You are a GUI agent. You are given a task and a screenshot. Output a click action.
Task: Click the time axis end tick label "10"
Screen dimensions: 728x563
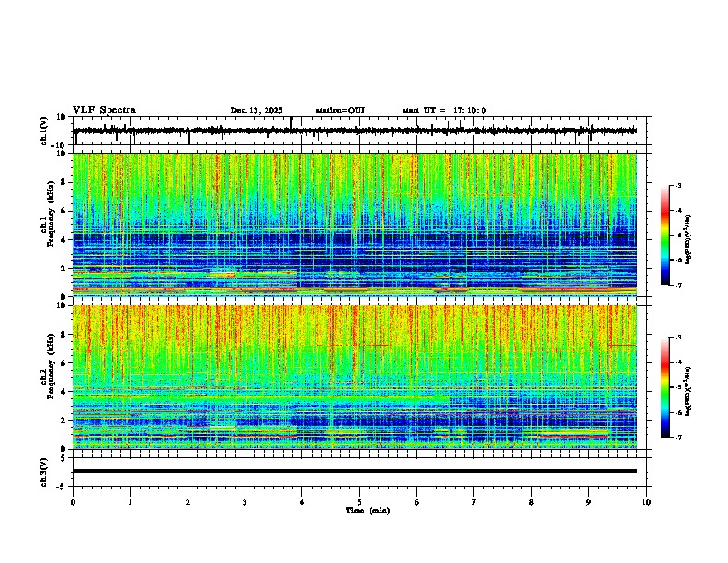pyautogui.click(x=646, y=502)
